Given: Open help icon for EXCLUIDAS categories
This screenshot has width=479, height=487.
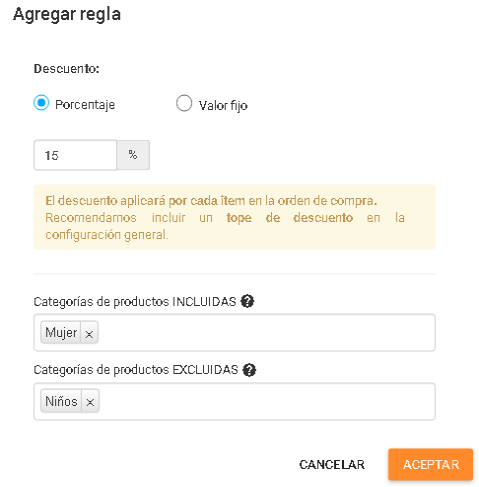Looking at the screenshot, I should pos(249,370).
